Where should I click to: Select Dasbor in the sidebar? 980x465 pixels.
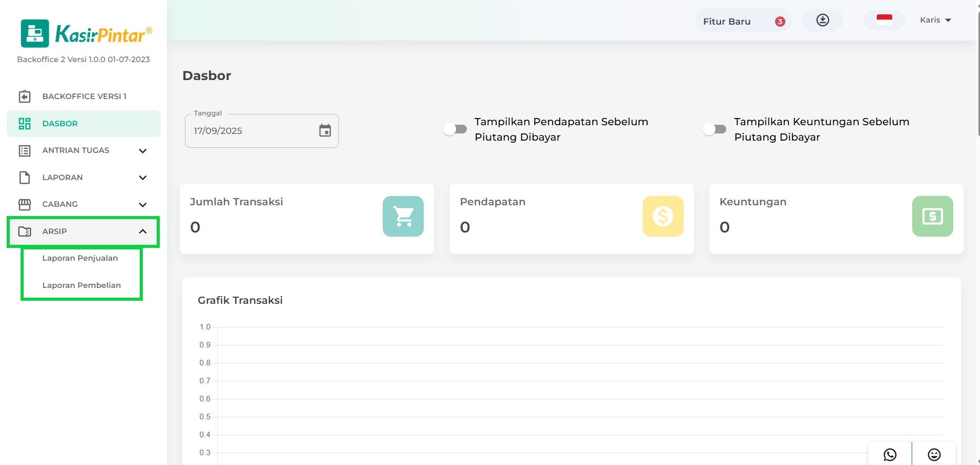click(60, 124)
